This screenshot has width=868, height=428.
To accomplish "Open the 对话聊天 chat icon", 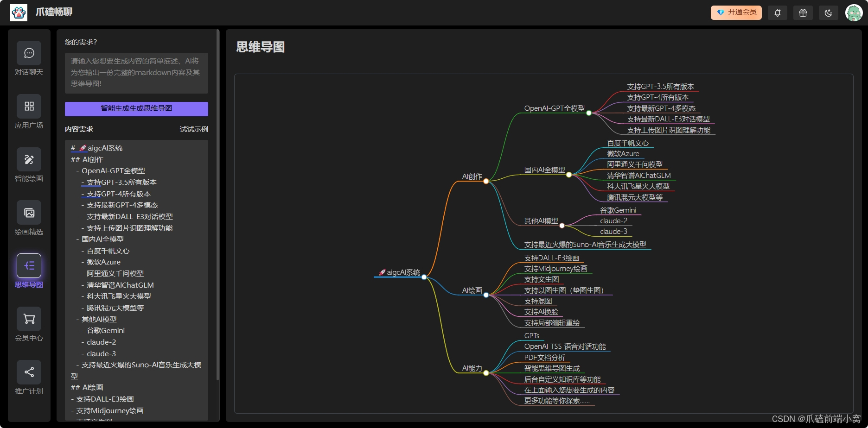I will pyautogui.click(x=29, y=53).
